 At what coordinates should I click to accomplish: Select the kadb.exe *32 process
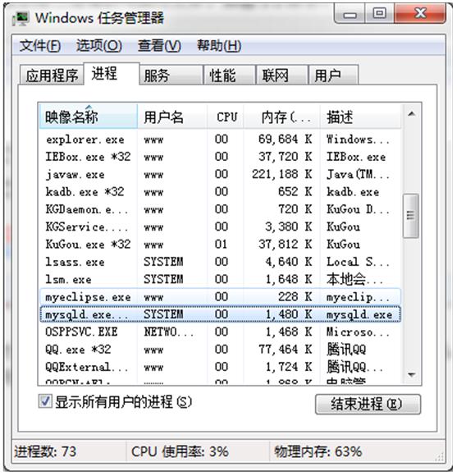pyautogui.click(x=221, y=192)
